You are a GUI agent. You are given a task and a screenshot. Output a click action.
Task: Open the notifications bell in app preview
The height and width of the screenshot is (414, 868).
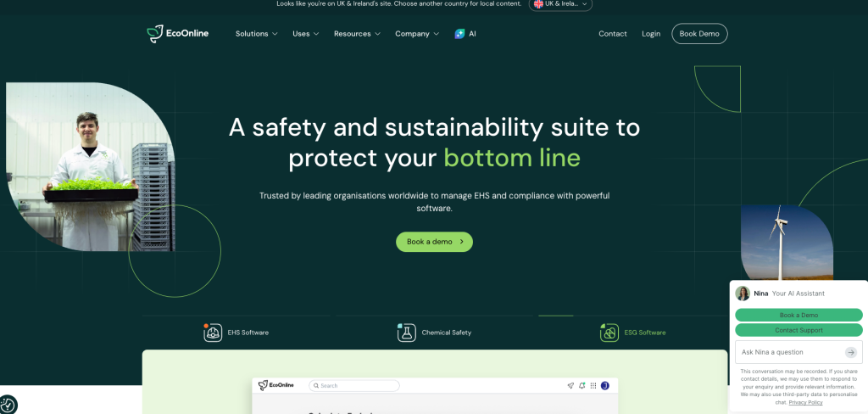581,386
